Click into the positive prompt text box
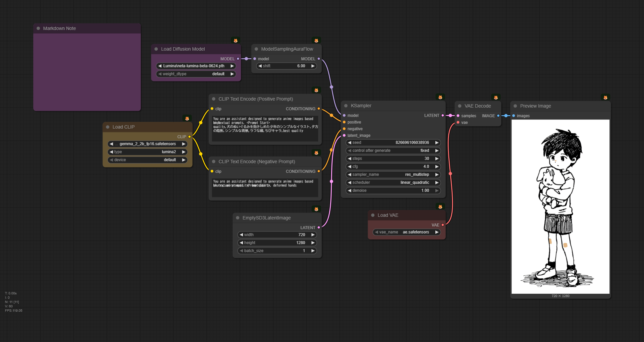The height and width of the screenshot is (342, 644). (265, 129)
